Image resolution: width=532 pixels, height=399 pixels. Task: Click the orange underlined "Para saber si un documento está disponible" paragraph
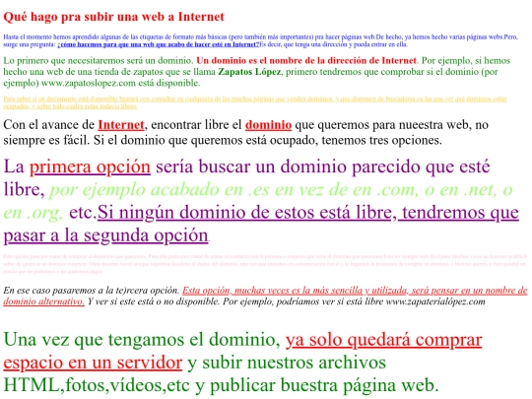tap(255, 102)
